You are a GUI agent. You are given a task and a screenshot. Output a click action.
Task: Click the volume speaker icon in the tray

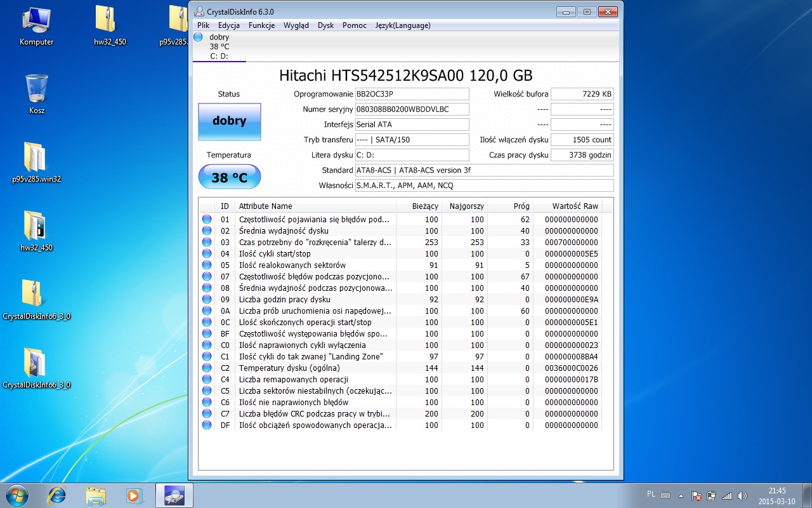(x=742, y=495)
